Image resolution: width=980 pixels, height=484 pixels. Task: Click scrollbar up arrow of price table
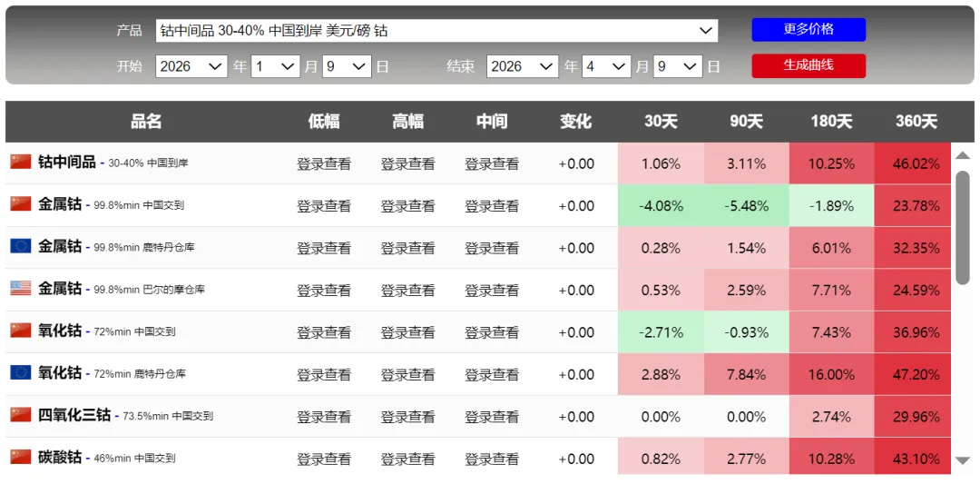pos(963,155)
